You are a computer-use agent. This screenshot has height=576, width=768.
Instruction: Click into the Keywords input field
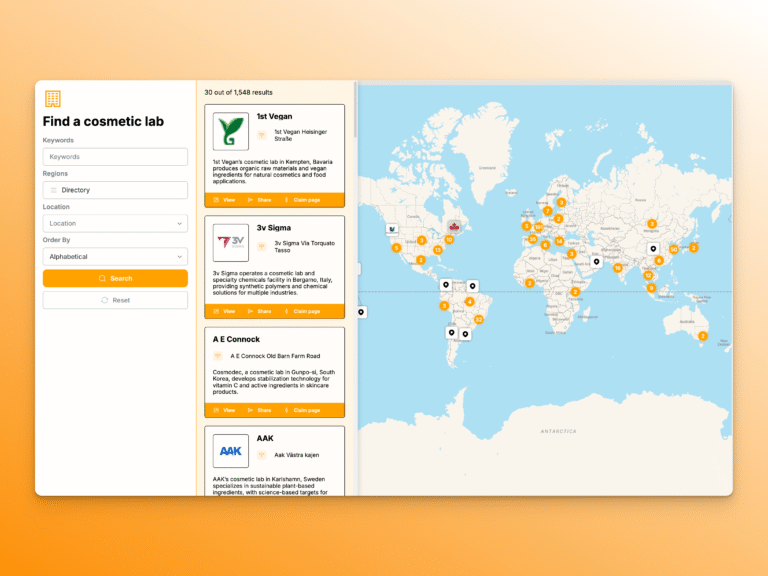pyautogui.click(x=115, y=157)
